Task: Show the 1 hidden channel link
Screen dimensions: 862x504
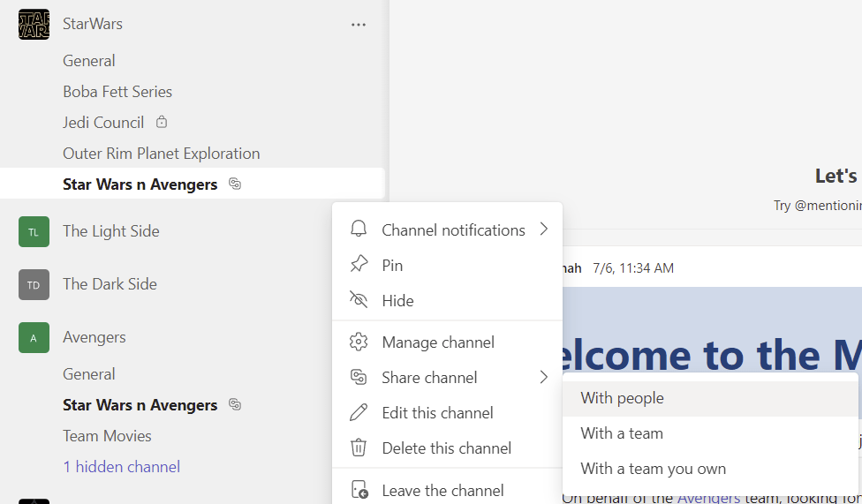Action: click(x=121, y=467)
